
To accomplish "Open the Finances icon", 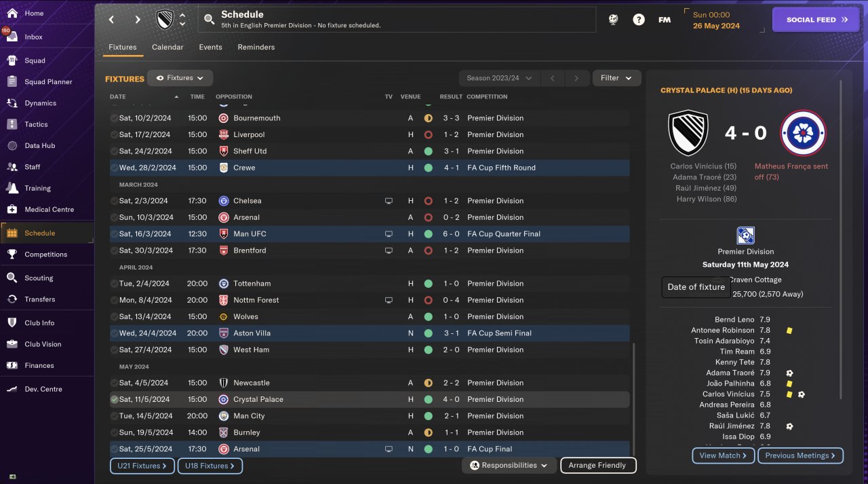I will pos(12,365).
